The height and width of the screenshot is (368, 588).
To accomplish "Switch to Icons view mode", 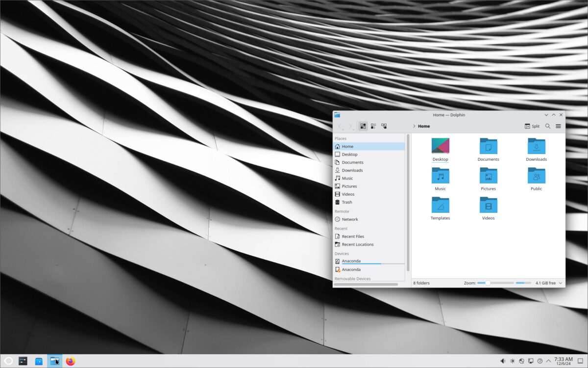I will (363, 126).
